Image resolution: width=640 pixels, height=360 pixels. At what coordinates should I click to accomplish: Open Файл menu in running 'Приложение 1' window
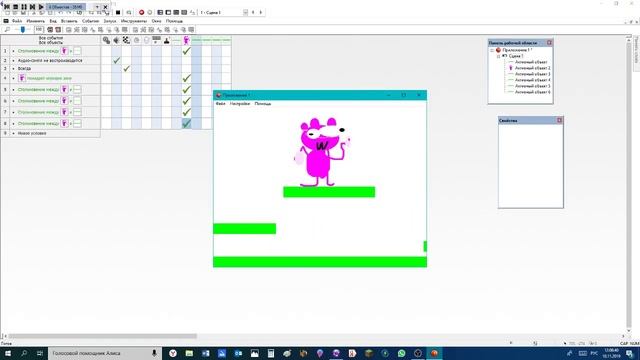(x=220, y=104)
